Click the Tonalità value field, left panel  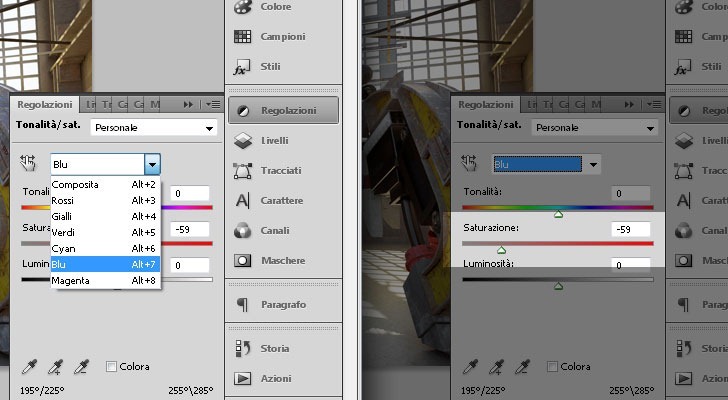190,194
